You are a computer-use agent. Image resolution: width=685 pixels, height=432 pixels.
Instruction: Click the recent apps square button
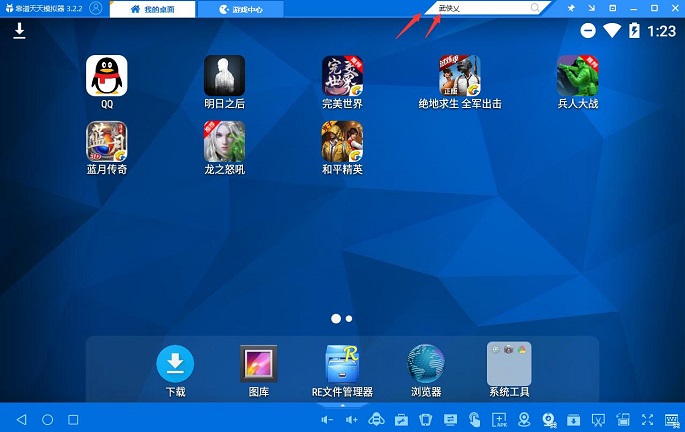click(73, 420)
